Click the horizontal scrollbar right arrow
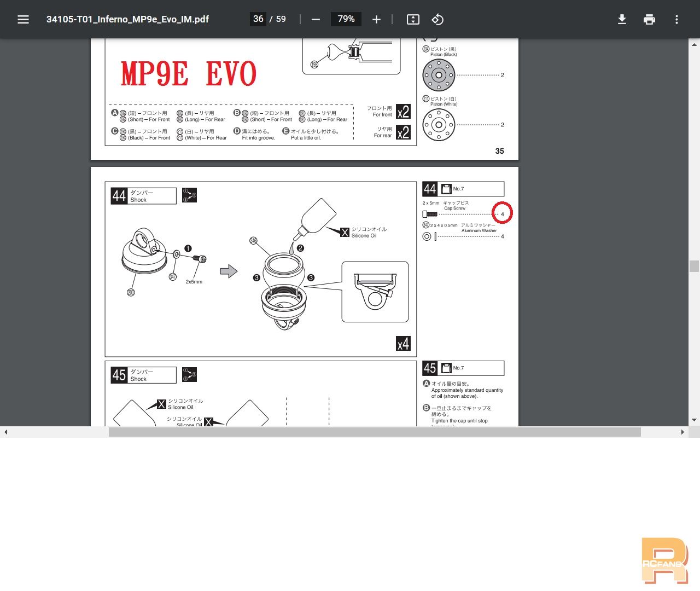 click(x=682, y=432)
